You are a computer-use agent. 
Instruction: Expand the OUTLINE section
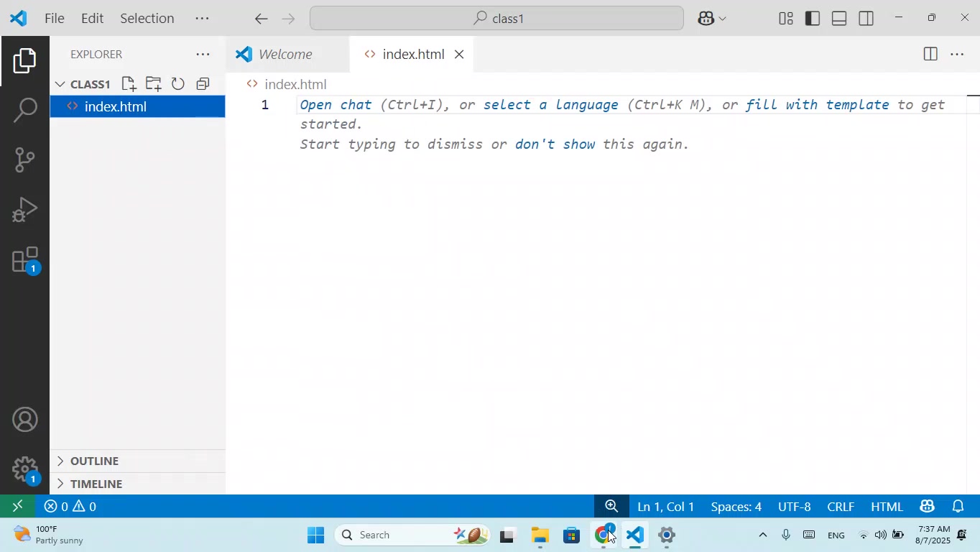point(137,461)
